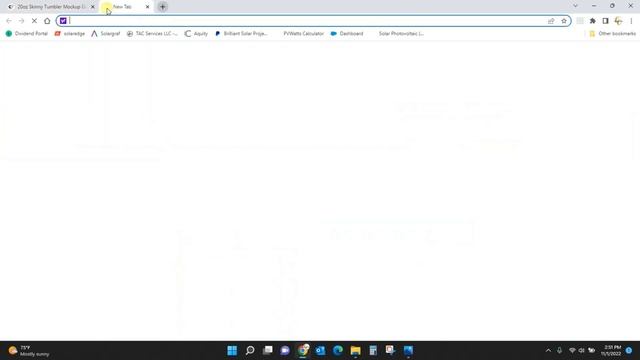Open Windows taskbar search
Screen dimensions: 640x360
pyautogui.click(x=250, y=350)
